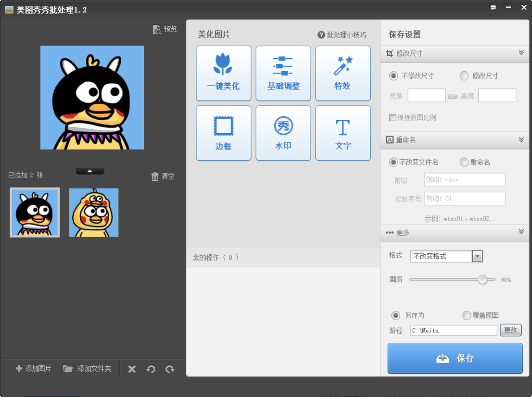Click the 宽度 width input field
The width and height of the screenshot is (532, 397).
point(426,96)
